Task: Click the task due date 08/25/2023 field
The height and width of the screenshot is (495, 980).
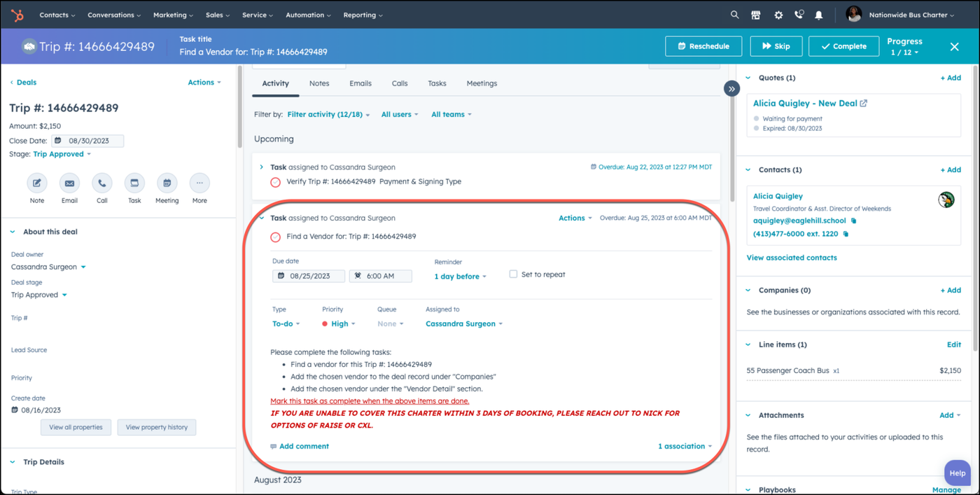Action: point(309,277)
